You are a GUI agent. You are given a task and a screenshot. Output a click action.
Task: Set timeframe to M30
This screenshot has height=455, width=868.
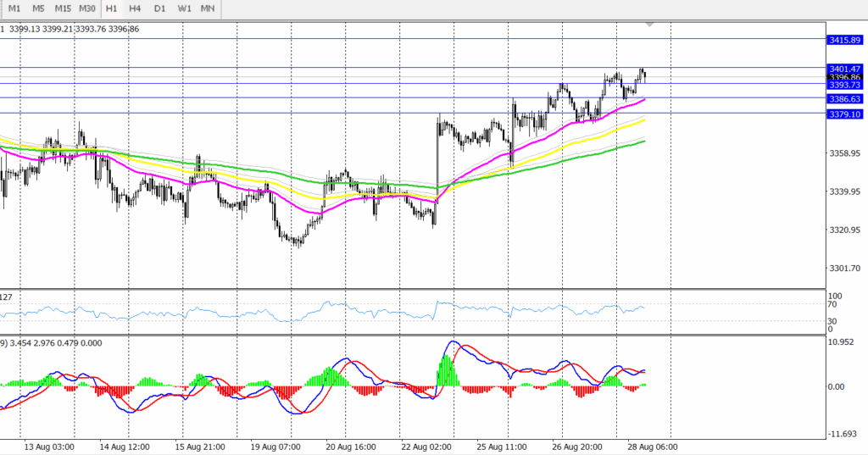click(86, 8)
